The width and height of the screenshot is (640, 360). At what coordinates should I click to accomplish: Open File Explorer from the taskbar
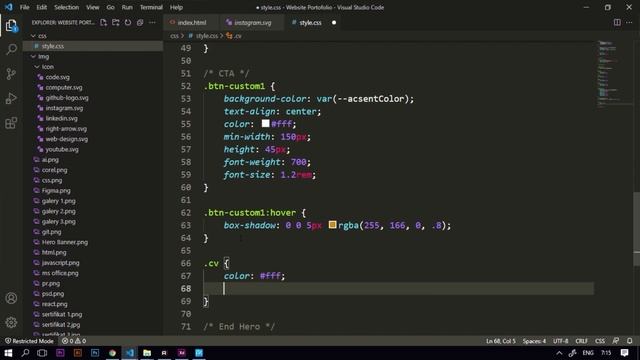click(x=147, y=353)
